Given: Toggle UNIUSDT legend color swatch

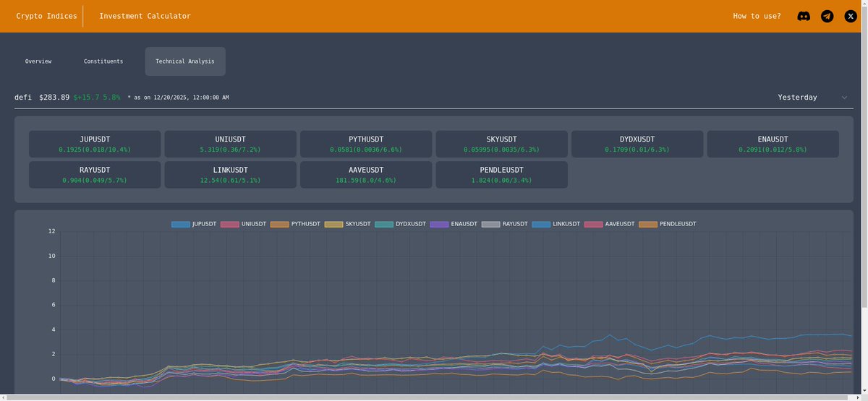Looking at the screenshot, I should pyautogui.click(x=230, y=224).
